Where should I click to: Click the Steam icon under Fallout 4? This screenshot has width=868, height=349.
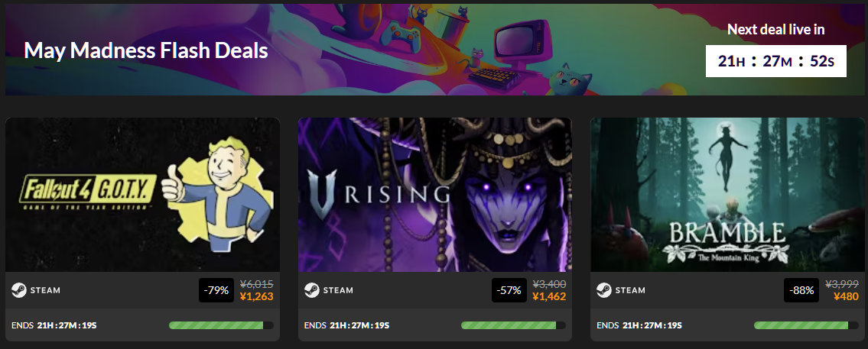click(19, 290)
